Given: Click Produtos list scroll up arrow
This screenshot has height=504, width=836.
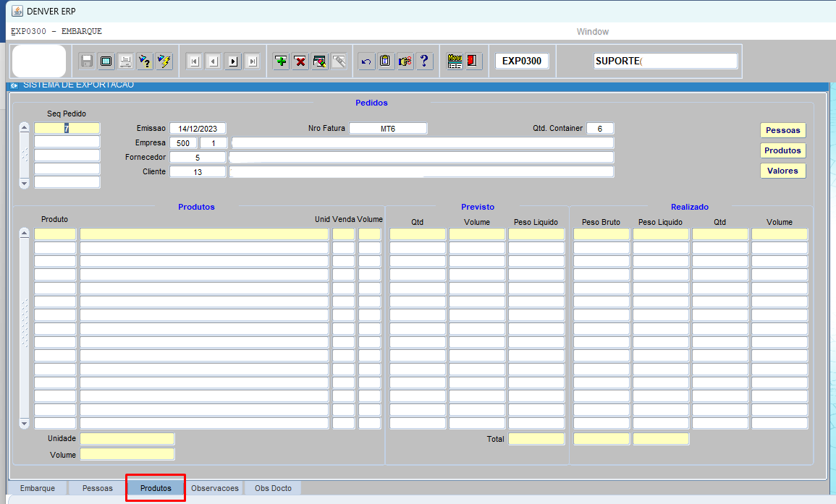Looking at the screenshot, I should (x=24, y=233).
